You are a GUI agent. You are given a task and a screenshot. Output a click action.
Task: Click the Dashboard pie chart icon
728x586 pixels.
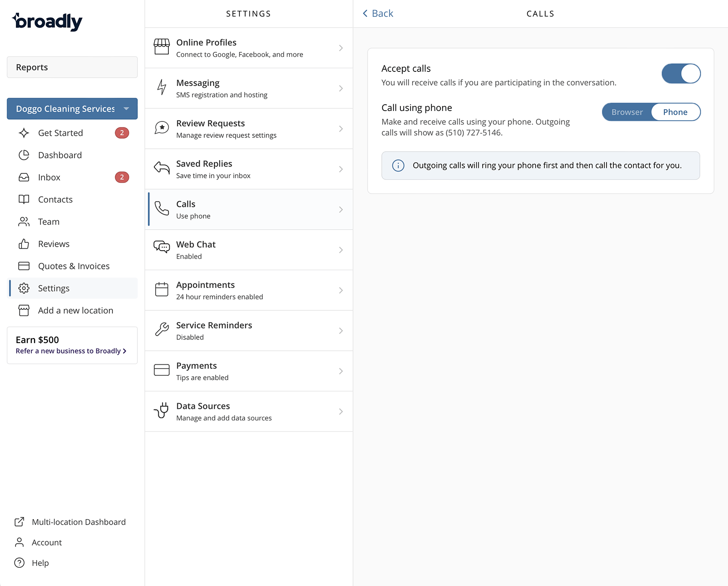(24, 155)
